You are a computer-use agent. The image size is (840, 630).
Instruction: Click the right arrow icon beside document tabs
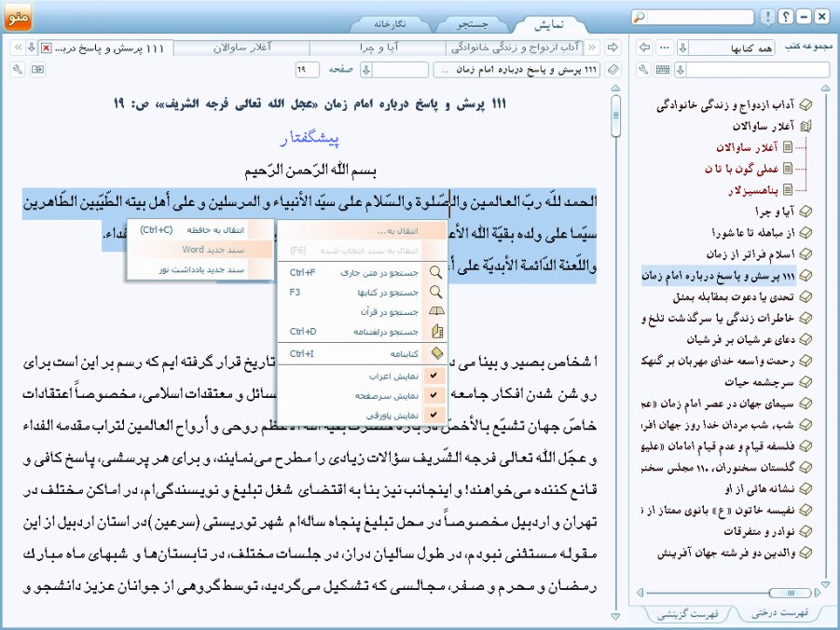point(613,48)
